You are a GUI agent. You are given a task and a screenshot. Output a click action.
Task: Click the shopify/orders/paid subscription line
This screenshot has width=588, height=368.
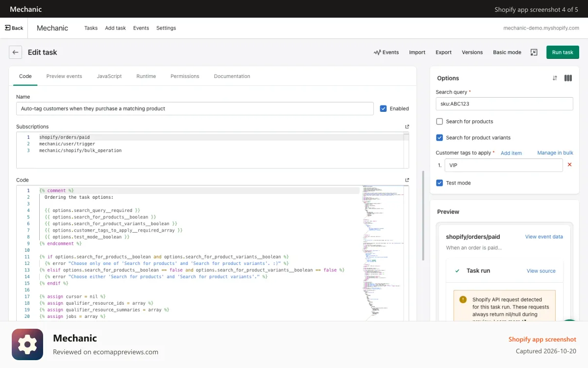64,137
